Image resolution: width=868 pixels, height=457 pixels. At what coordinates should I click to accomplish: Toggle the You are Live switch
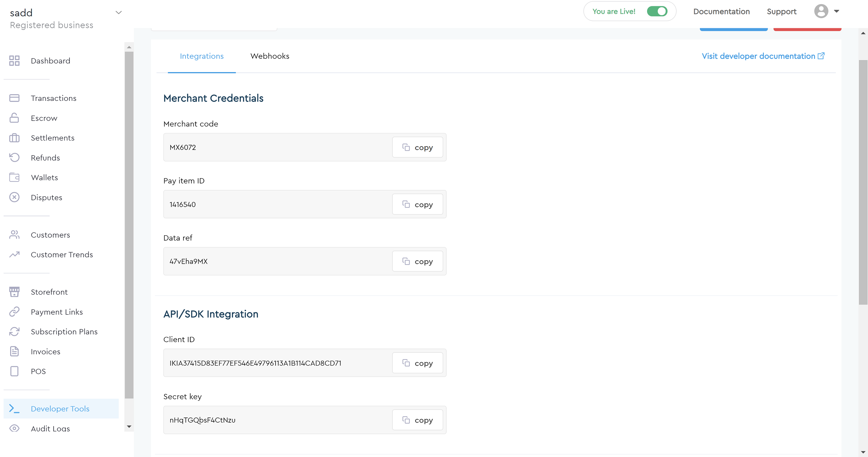tap(657, 11)
